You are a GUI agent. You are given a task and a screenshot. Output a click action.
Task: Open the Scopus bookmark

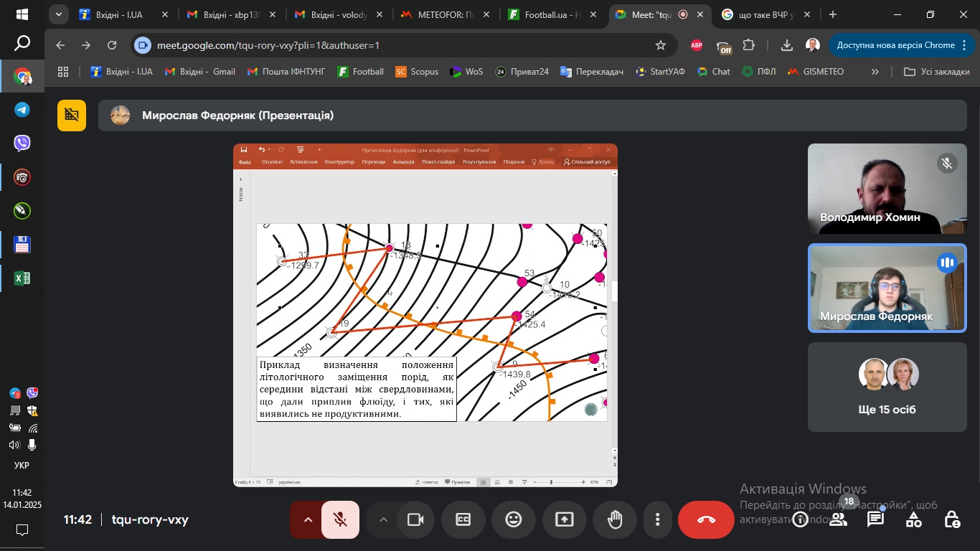(417, 72)
